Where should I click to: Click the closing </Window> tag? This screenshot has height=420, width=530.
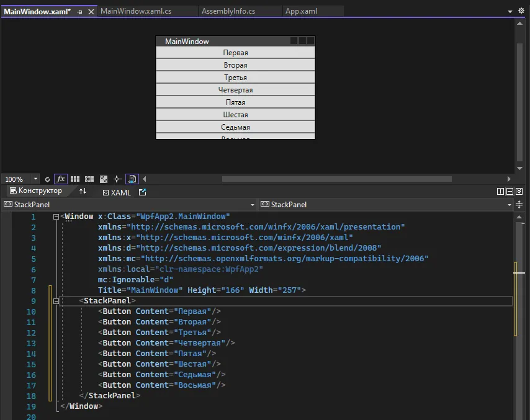click(x=81, y=406)
